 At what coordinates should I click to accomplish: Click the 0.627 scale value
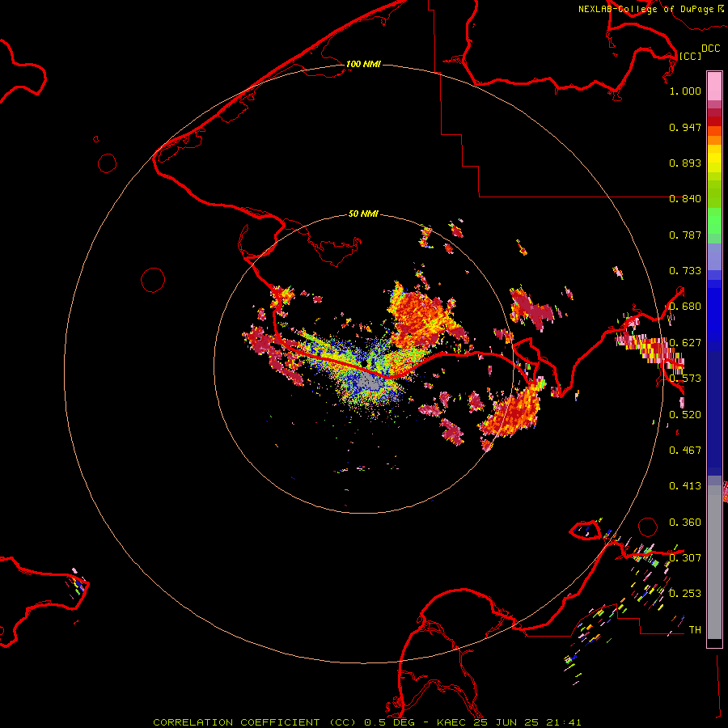coord(685,343)
